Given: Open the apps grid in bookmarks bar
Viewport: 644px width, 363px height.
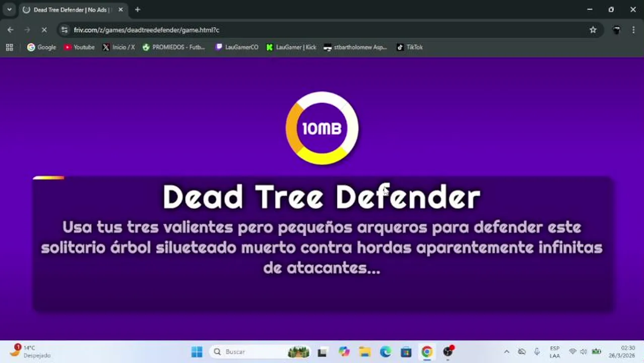Looking at the screenshot, I should coord(9,47).
